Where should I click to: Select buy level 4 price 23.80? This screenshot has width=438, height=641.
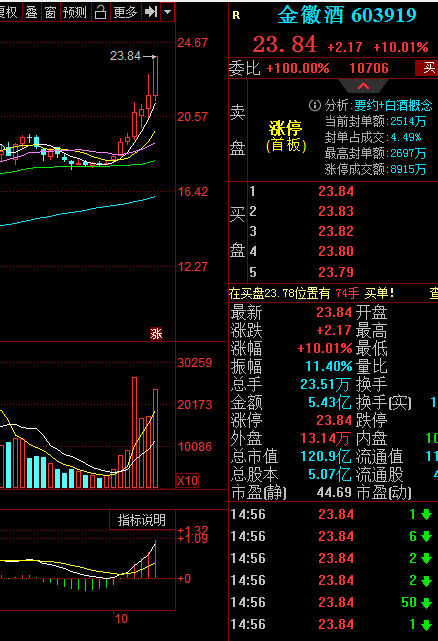pyautogui.click(x=336, y=251)
